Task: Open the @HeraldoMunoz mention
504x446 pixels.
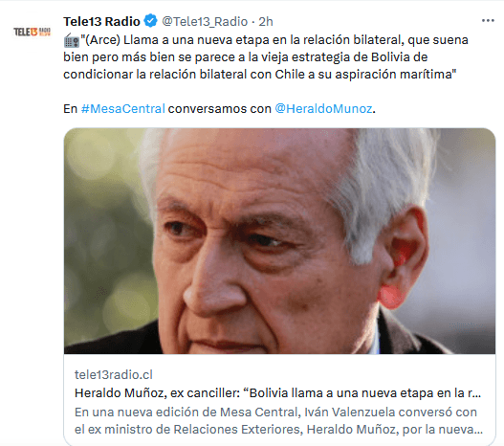Action: [x=323, y=109]
